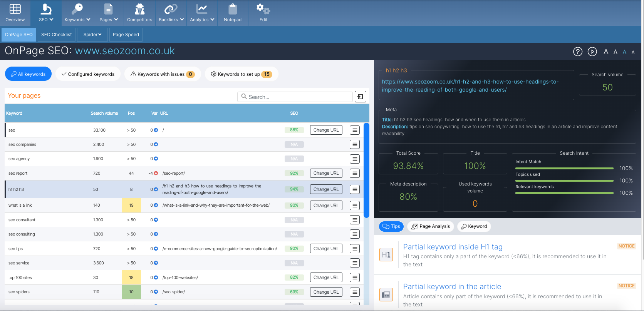The image size is (644, 311).
Task: Expand the Spider dropdown
Action: (92, 35)
